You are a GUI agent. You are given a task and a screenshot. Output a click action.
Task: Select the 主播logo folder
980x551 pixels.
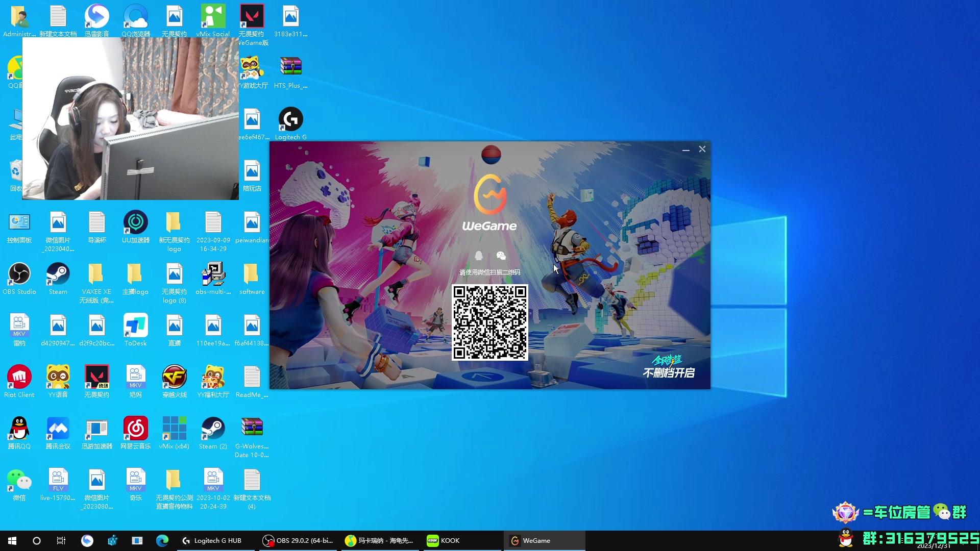(x=136, y=279)
